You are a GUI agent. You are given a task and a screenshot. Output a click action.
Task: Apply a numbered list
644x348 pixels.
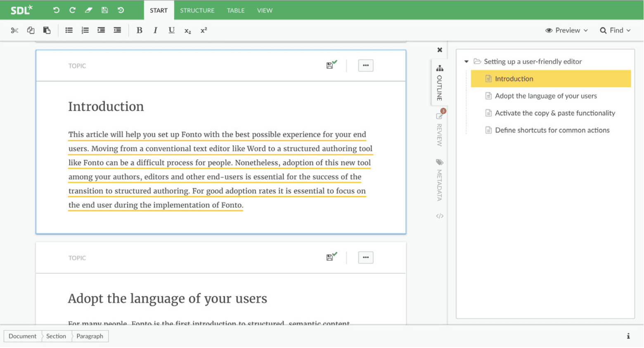(85, 30)
